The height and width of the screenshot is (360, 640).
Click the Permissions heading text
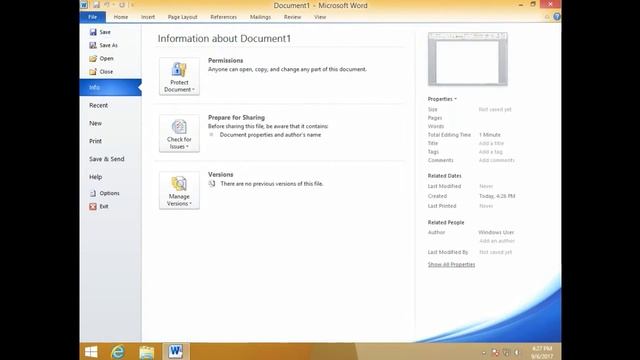click(x=226, y=60)
